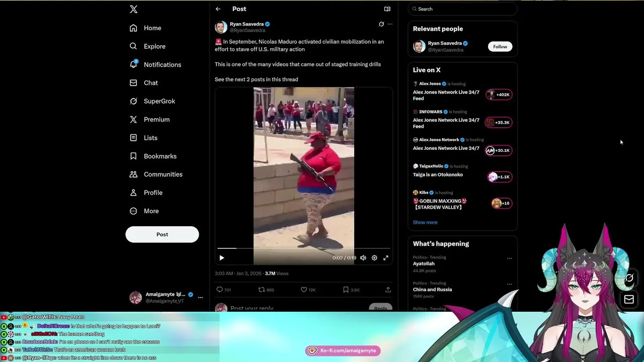Click the +1.1K listeners badge
Screen dimensions: 644x362
(x=500, y=176)
